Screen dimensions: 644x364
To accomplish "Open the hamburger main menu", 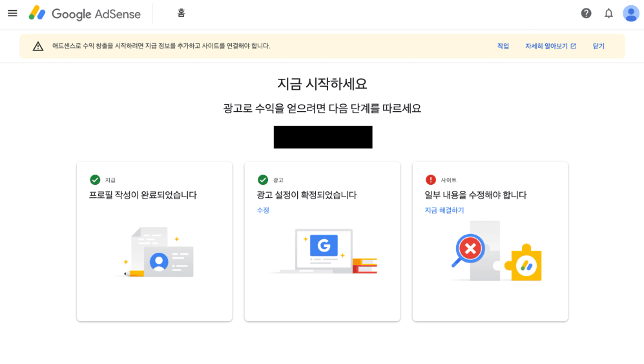I will (x=12, y=14).
